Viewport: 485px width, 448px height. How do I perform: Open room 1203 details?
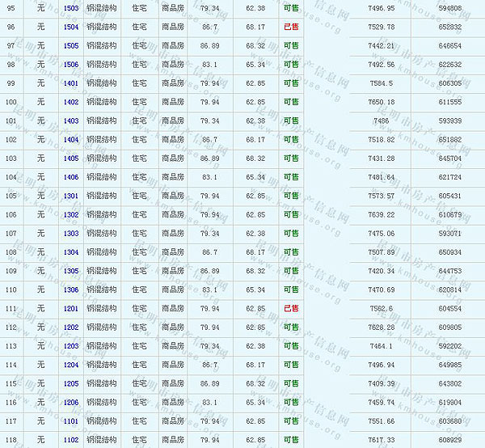[71, 346]
